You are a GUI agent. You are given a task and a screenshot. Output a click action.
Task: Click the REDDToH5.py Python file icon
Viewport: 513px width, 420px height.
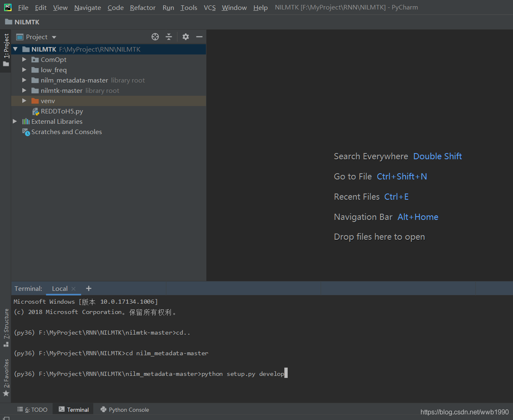pos(35,111)
